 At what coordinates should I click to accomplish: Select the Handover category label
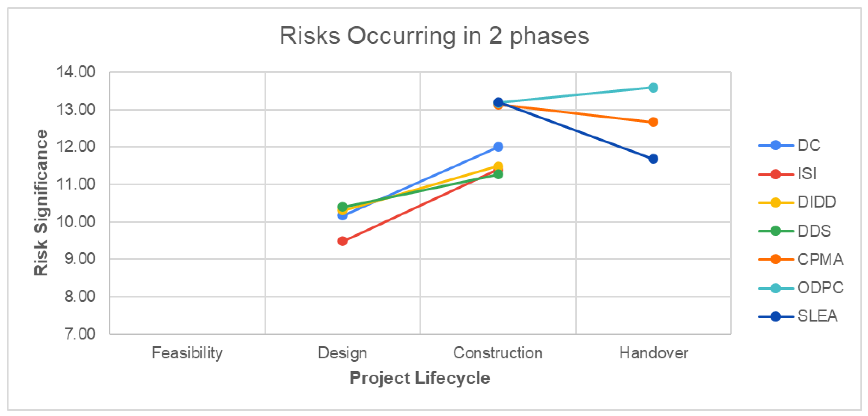tap(653, 353)
